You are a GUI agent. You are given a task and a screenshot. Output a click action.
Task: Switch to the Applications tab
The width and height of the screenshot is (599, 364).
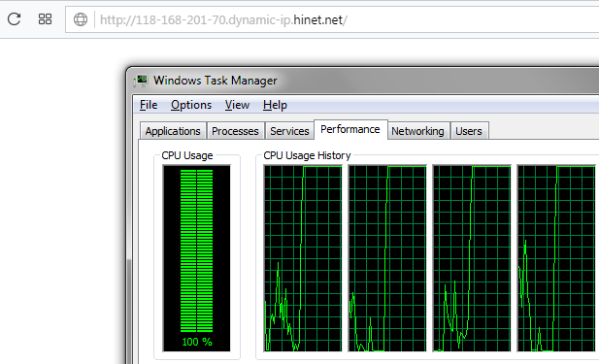pyautogui.click(x=173, y=131)
